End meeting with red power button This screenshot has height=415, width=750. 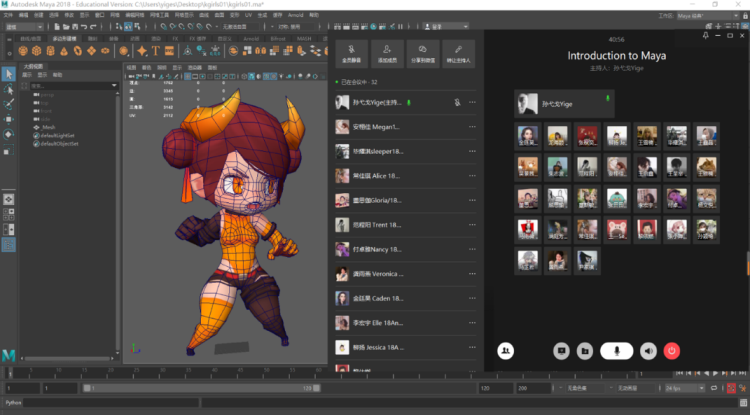[x=672, y=351]
